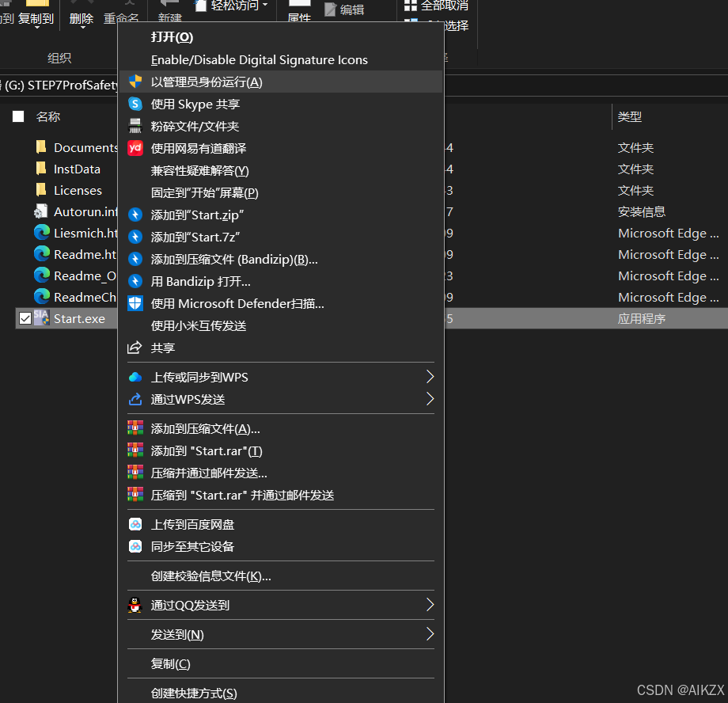Expand the 通过QQ发送到 submenu arrow

tap(430, 605)
